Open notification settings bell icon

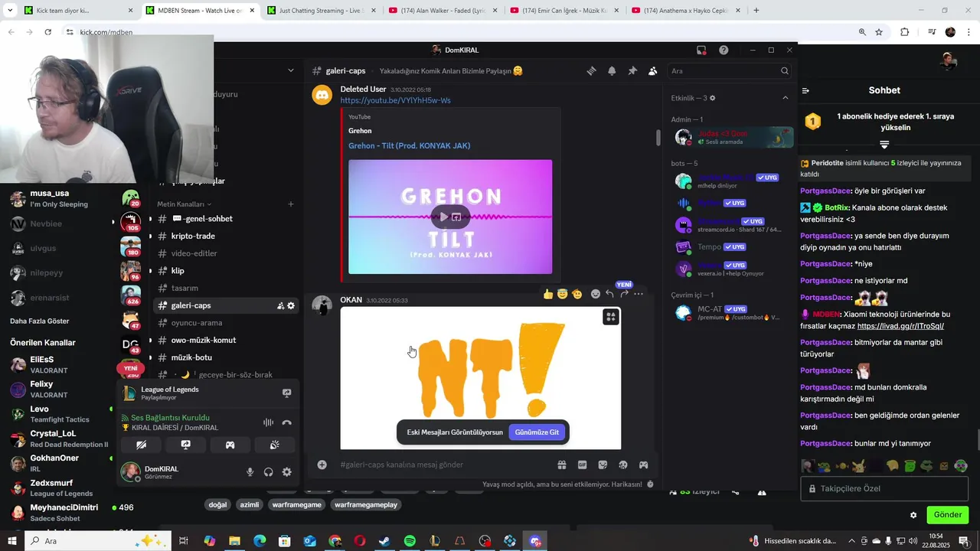click(612, 70)
